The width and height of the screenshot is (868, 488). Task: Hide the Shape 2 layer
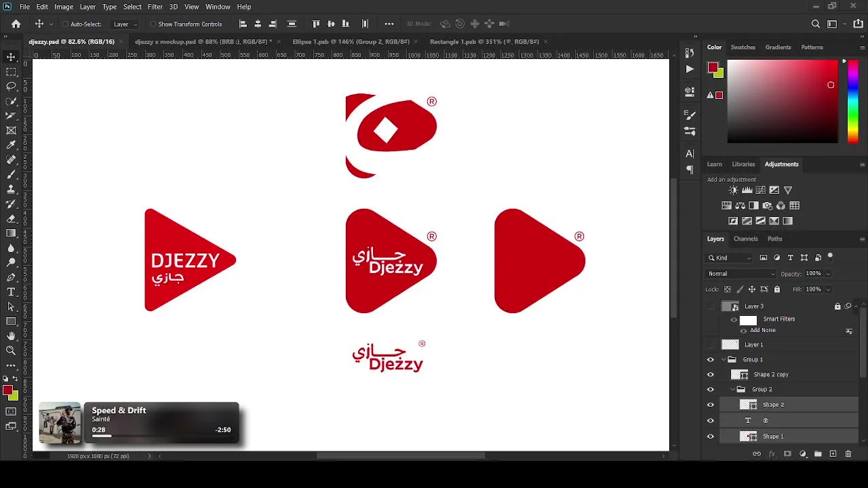click(x=711, y=405)
